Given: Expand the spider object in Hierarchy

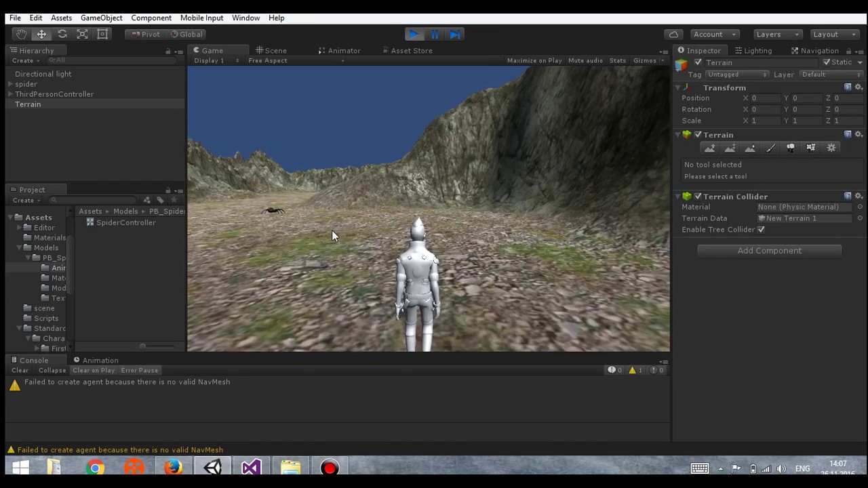Looking at the screenshot, I should tap(10, 84).
